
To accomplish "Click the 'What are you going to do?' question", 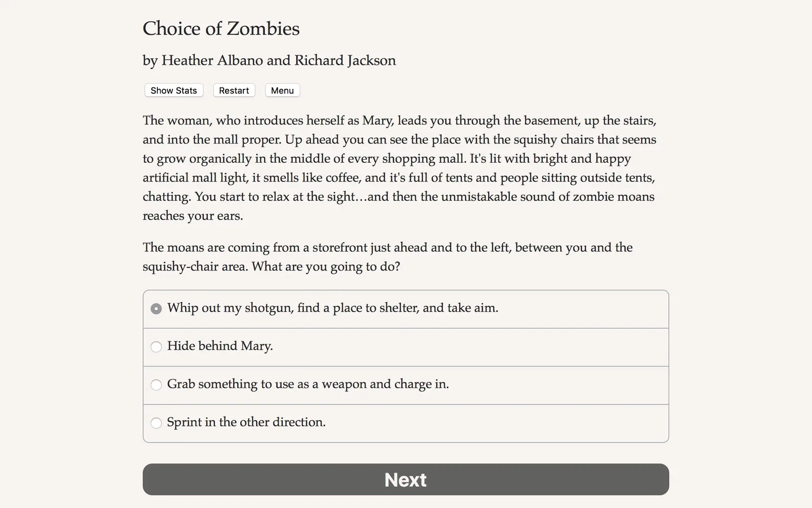I will (326, 267).
